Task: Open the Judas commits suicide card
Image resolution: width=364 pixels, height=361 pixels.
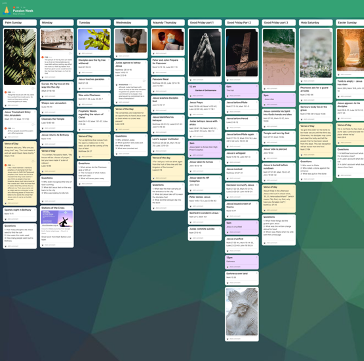Action: point(205,233)
